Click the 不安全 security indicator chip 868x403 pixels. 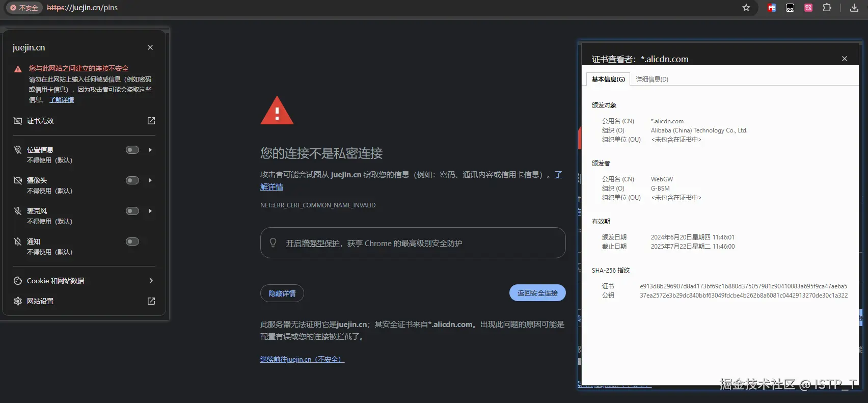point(24,8)
